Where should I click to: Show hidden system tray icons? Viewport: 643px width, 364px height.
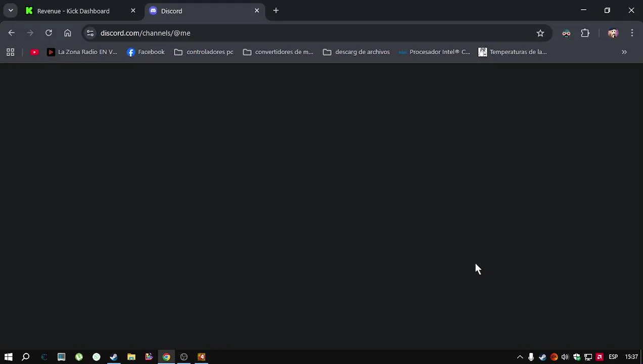520,357
